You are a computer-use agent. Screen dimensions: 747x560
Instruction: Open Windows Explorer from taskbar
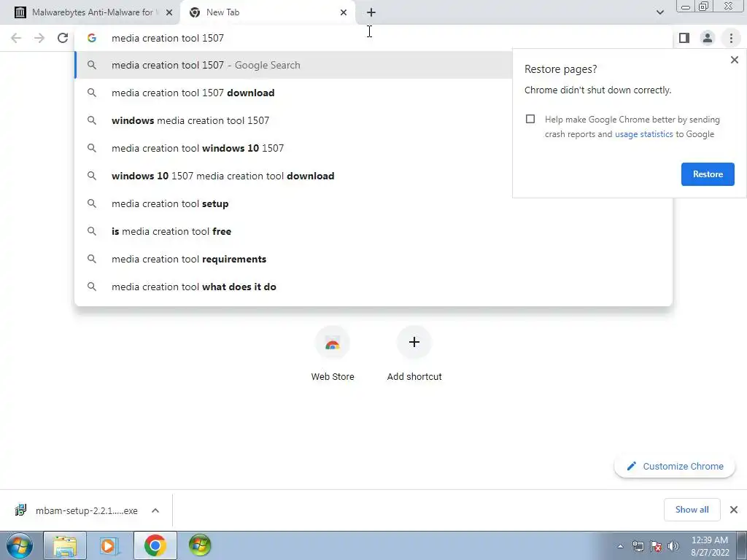65,545
